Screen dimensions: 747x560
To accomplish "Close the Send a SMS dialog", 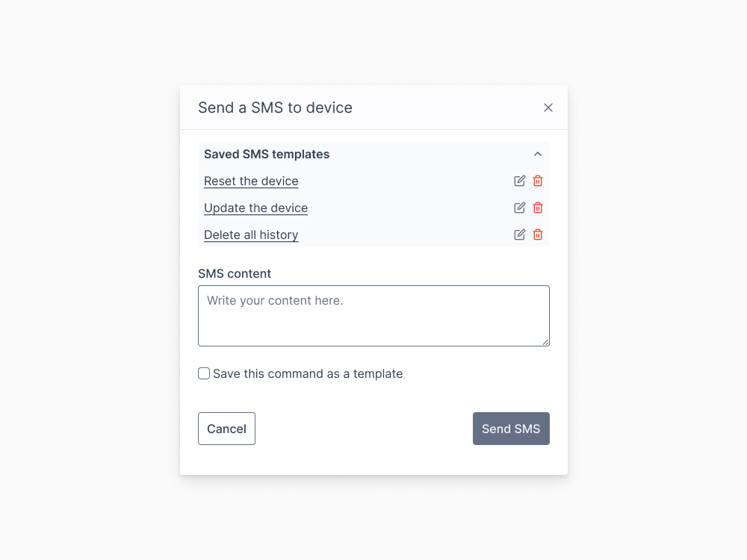I will click(x=548, y=108).
